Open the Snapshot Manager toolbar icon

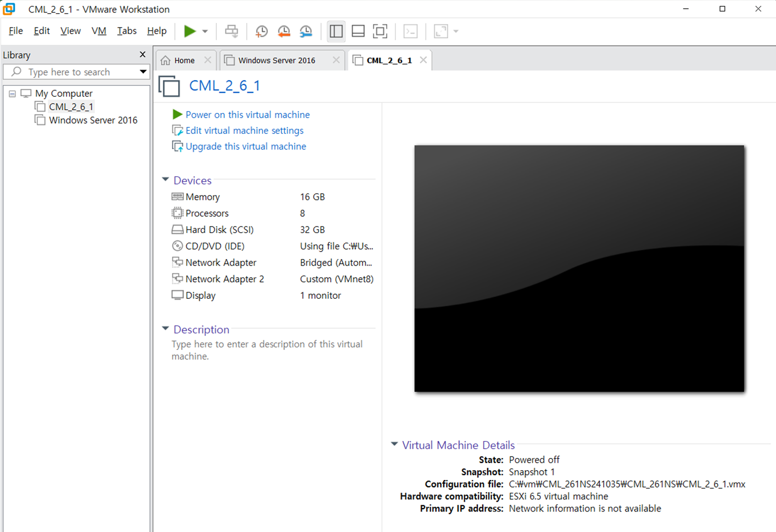(x=306, y=31)
